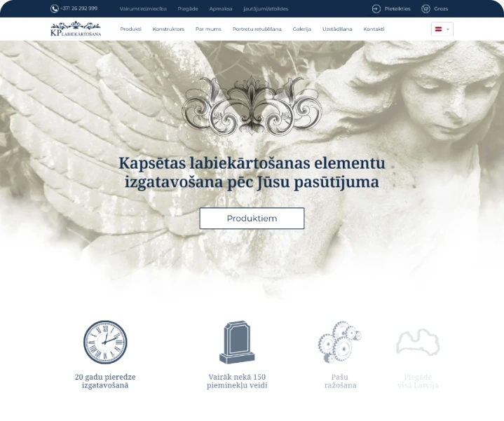
Task: Open Vairumtirdzniecība page
Action: click(143, 8)
